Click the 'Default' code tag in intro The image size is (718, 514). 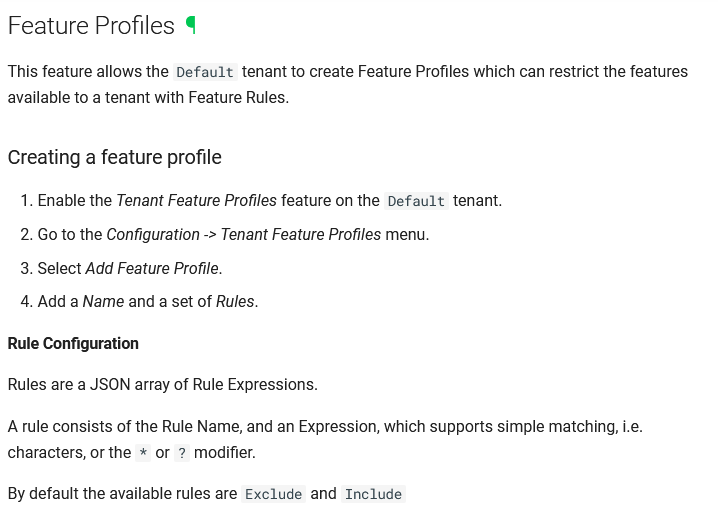click(205, 72)
